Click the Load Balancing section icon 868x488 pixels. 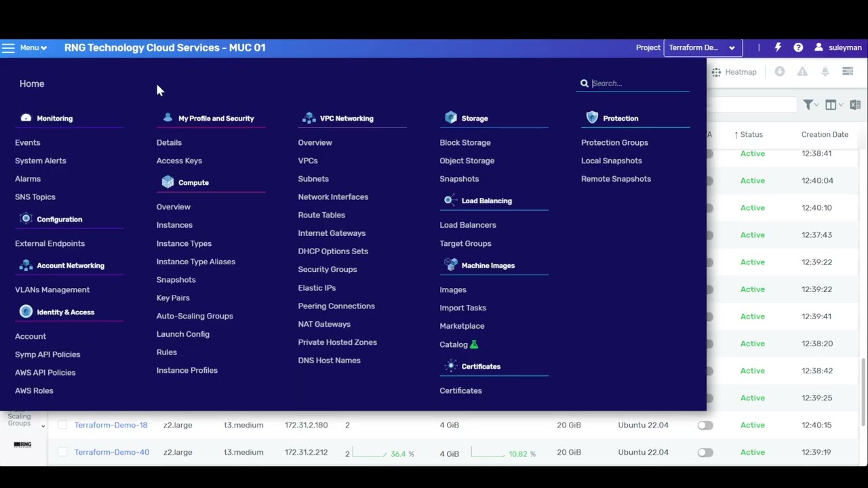click(x=450, y=201)
